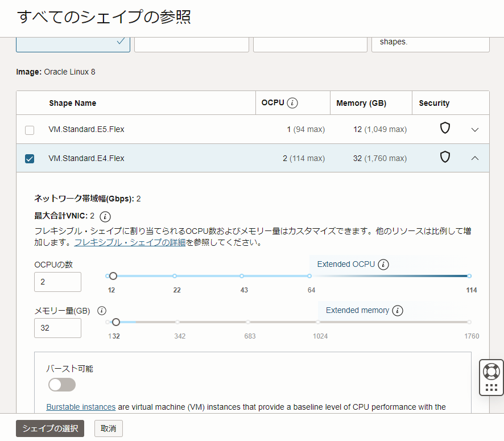The height and width of the screenshot is (441, 504).
Task: Click info icon beside メモリー量(GB) label
Action: 102,311
